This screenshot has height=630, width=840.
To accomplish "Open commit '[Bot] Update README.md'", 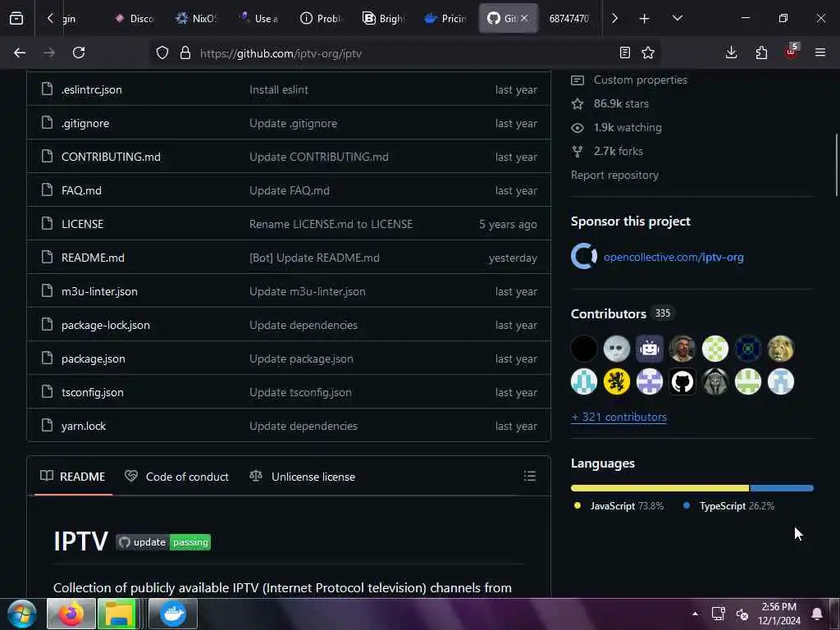I will (314, 258).
